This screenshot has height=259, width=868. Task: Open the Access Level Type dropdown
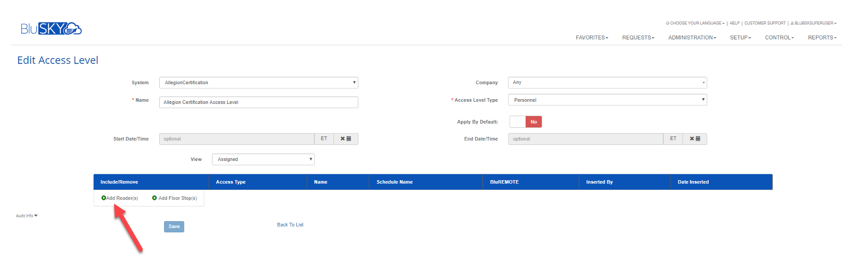pyautogui.click(x=607, y=100)
